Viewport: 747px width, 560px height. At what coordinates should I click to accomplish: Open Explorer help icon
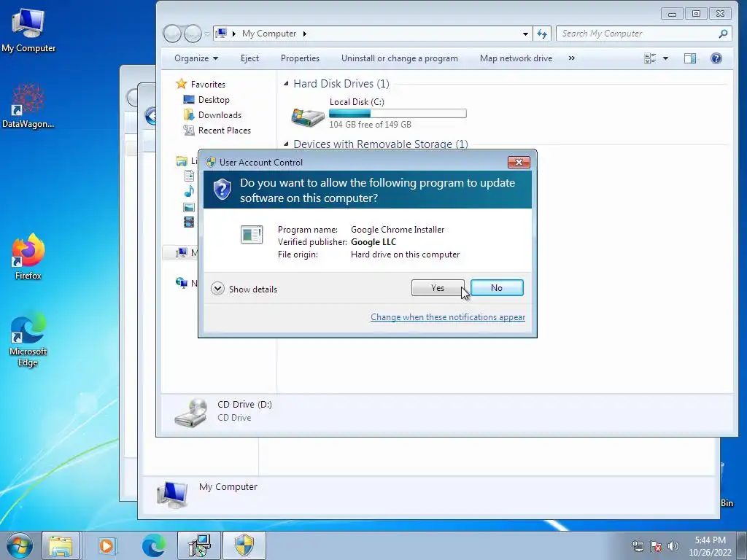coord(716,58)
